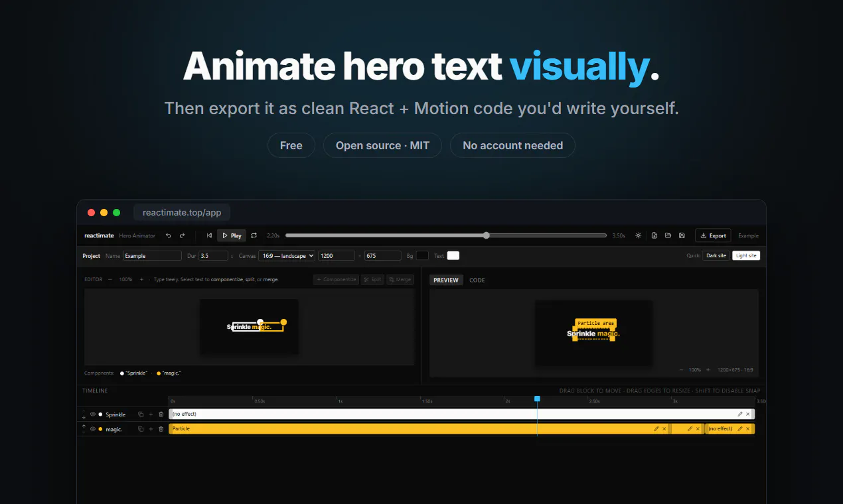Toggle loop playback icon

pyautogui.click(x=254, y=235)
